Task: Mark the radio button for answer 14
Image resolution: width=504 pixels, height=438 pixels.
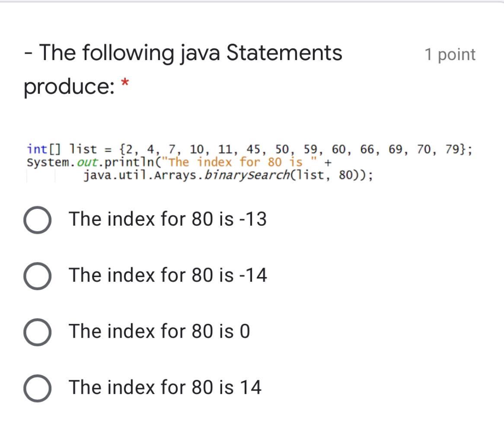Action: (38, 388)
